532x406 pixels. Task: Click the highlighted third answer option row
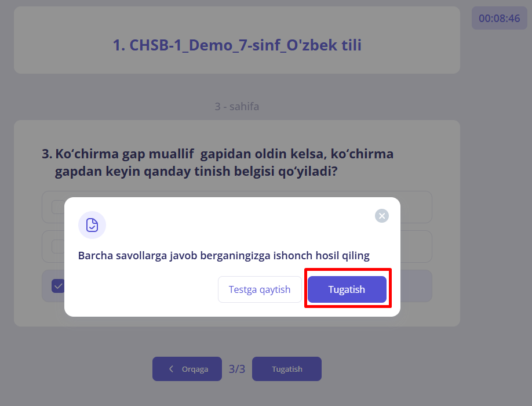[237, 286]
